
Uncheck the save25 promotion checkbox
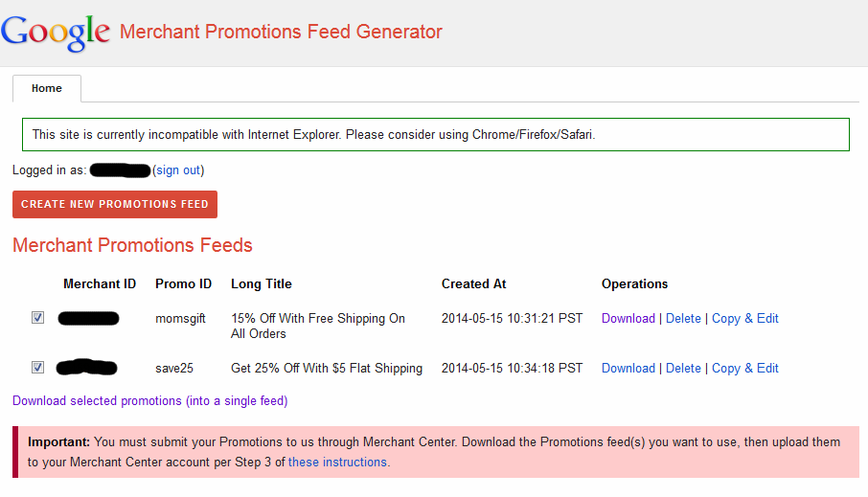[x=37, y=368]
